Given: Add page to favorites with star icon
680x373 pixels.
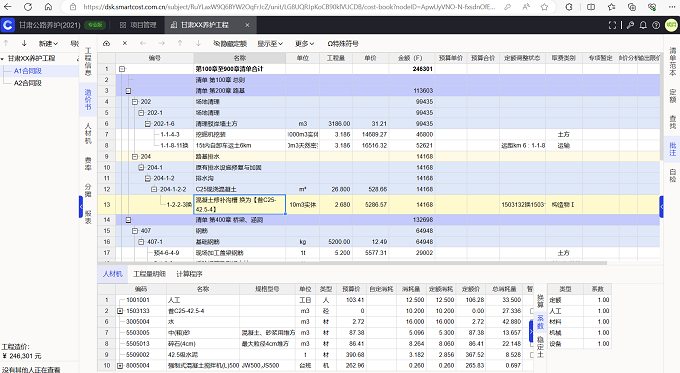Looking at the screenshot, I should point(544,7).
